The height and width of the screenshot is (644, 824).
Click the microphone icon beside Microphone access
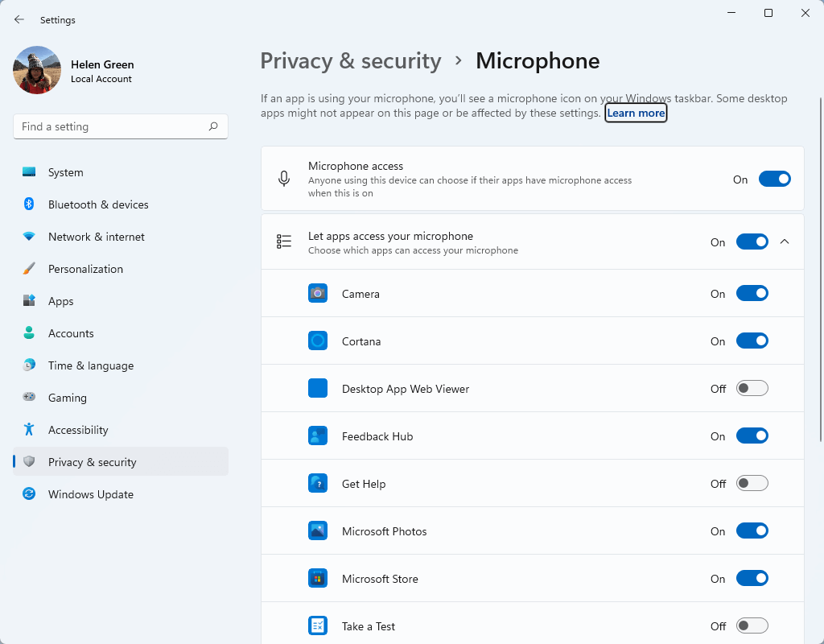284,179
